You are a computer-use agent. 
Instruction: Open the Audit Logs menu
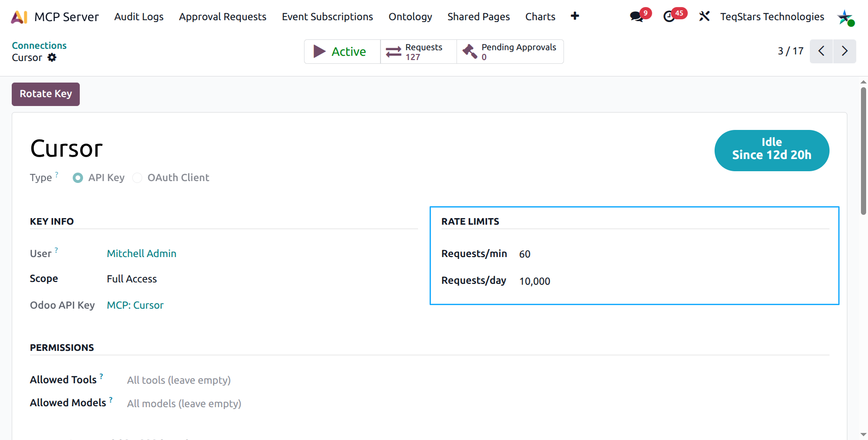click(x=139, y=17)
